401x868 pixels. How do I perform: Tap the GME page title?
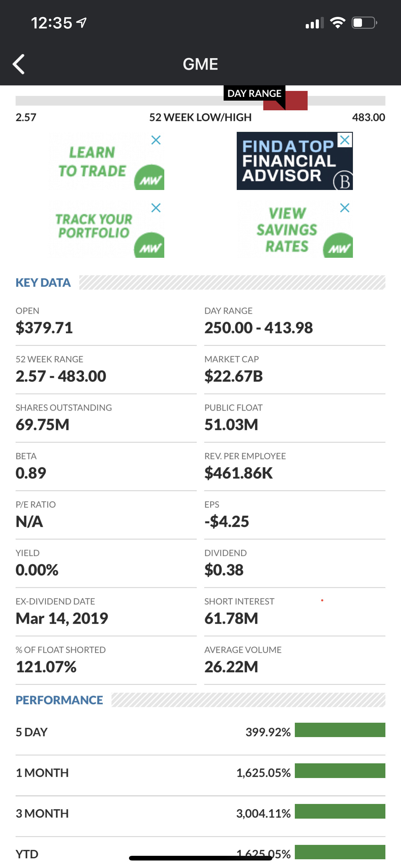pos(200,64)
